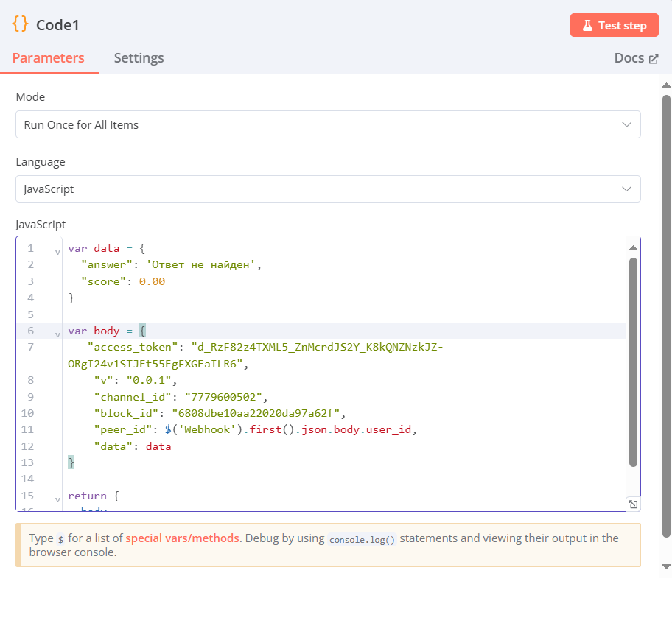The height and width of the screenshot is (623, 672).
Task: Click the expand editor icon at bottom-right
Action: 633,504
